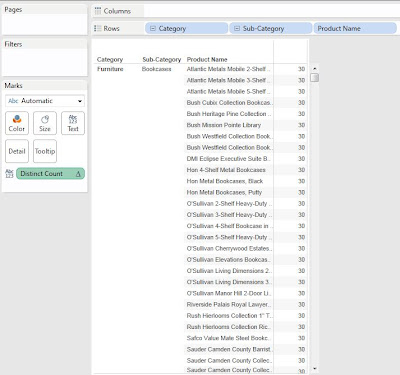Viewport: 400px width, 375px height.
Task: Click the scrollbar down arrow
Action: coord(314,369)
